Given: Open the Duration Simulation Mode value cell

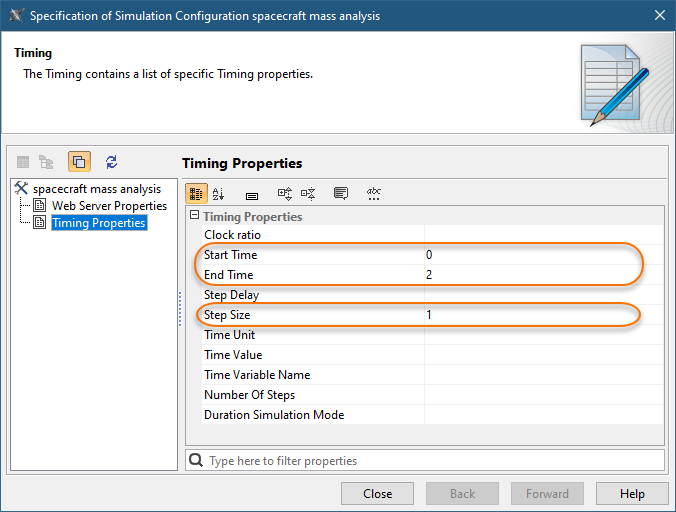Looking at the screenshot, I should tap(542, 415).
